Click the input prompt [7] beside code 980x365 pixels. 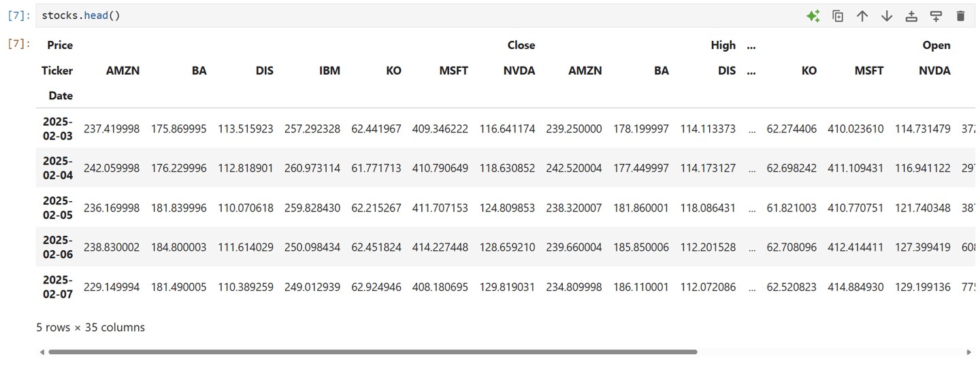pos(19,16)
